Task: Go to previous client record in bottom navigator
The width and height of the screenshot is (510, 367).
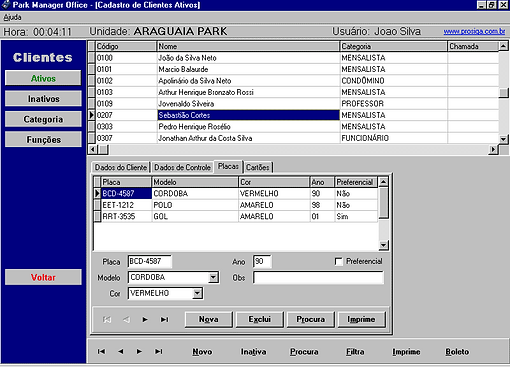Action: click(x=121, y=351)
